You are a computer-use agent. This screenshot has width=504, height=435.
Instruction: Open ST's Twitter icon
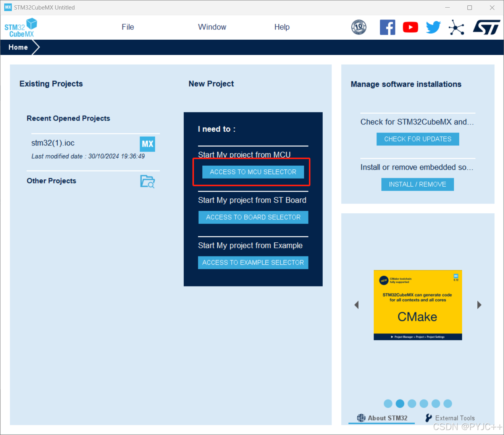tap(433, 27)
